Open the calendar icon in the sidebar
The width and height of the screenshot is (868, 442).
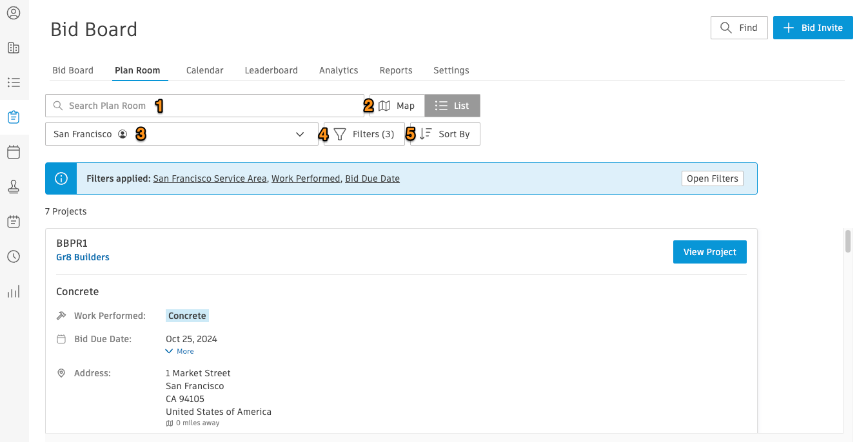point(14,151)
